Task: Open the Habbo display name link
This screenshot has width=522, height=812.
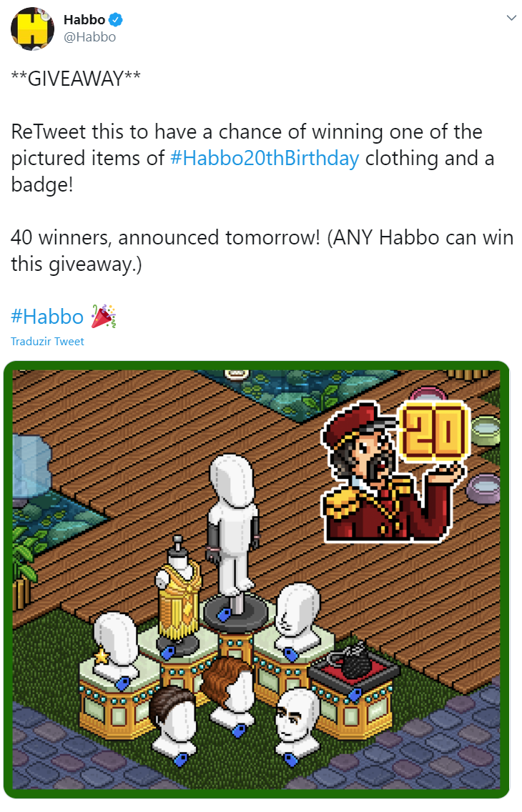Action: point(84,20)
